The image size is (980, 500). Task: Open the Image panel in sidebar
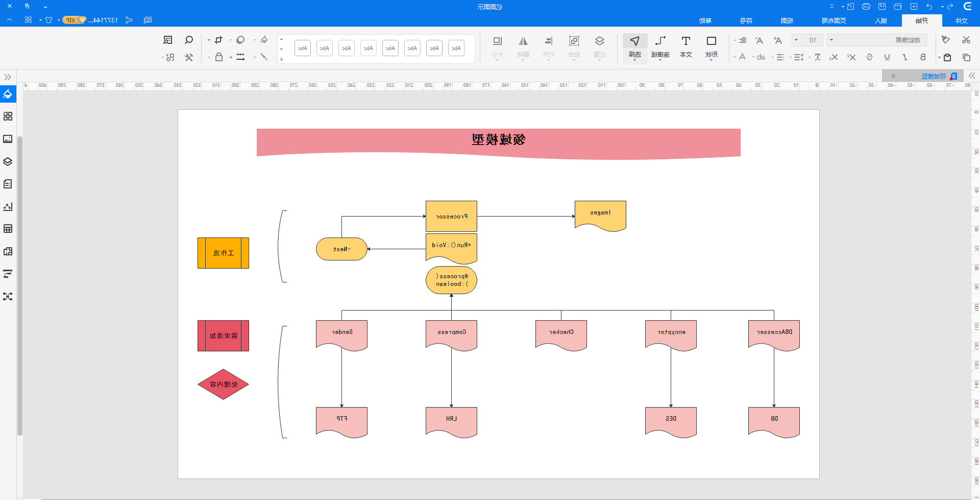point(8,139)
